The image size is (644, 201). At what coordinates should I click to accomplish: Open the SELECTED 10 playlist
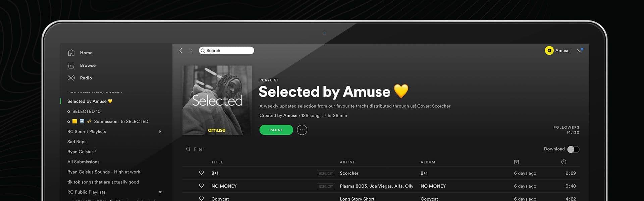(86, 111)
